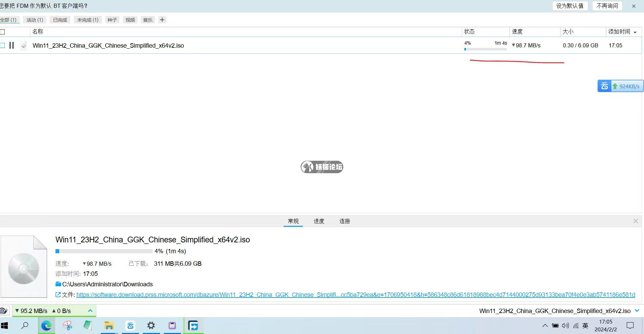
Task: Sort by the 大小 column header
Action: pyautogui.click(x=568, y=31)
